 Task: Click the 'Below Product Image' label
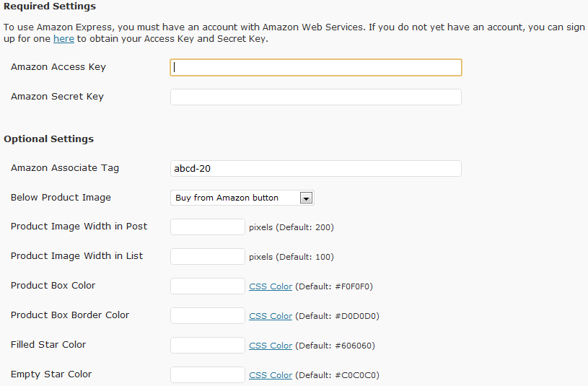click(x=61, y=197)
